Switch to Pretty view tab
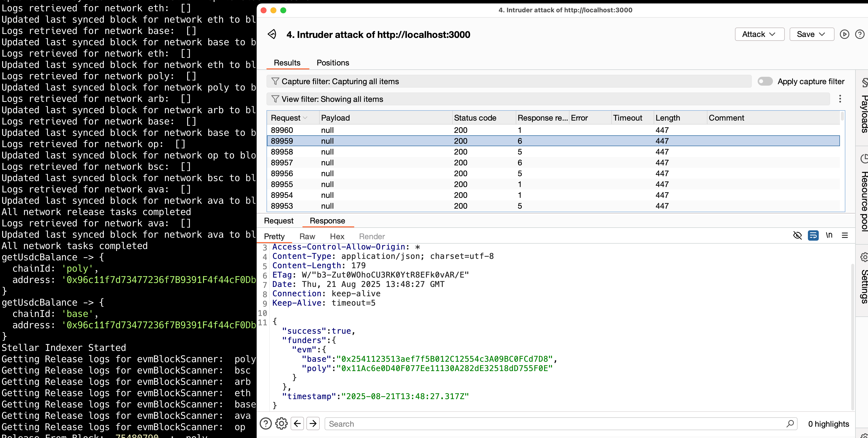868x438 pixels. pos(274,236)
